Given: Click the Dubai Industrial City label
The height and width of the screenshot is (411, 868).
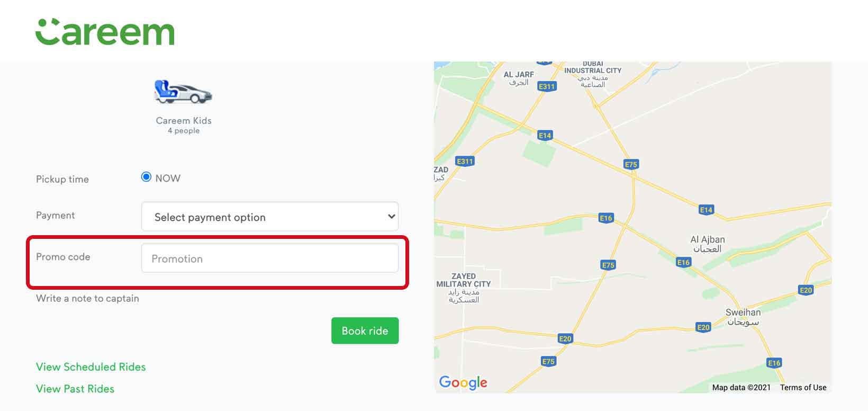Looking at the screenshot, I should click(x=593, y=74).
